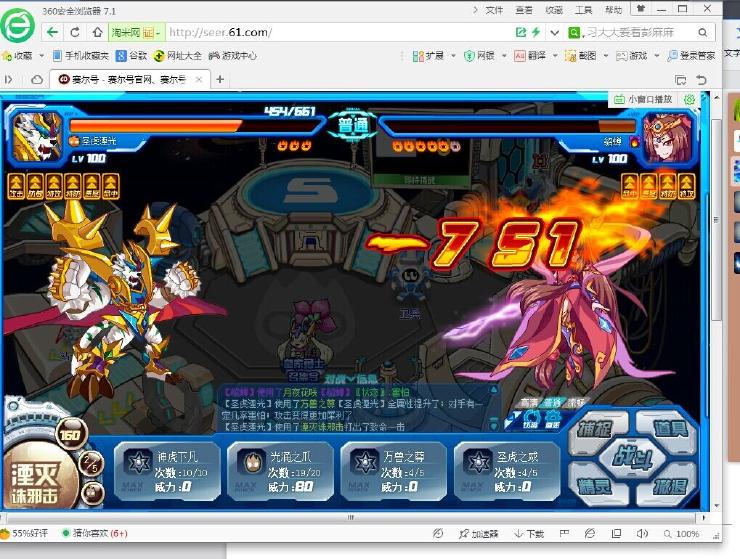Open the 游戏中心 bookmark
Screen dimensions: 740x559
(233, 56)
